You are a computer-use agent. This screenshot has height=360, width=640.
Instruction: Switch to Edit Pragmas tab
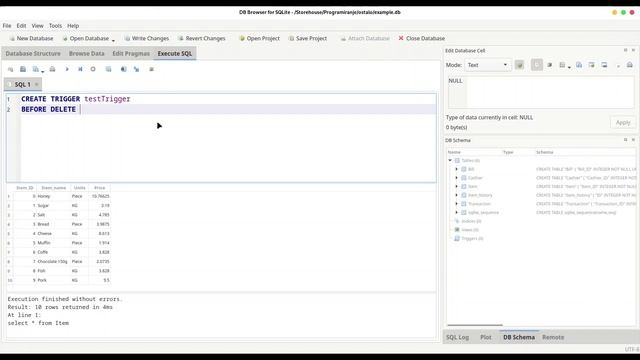tap(131, 53)
